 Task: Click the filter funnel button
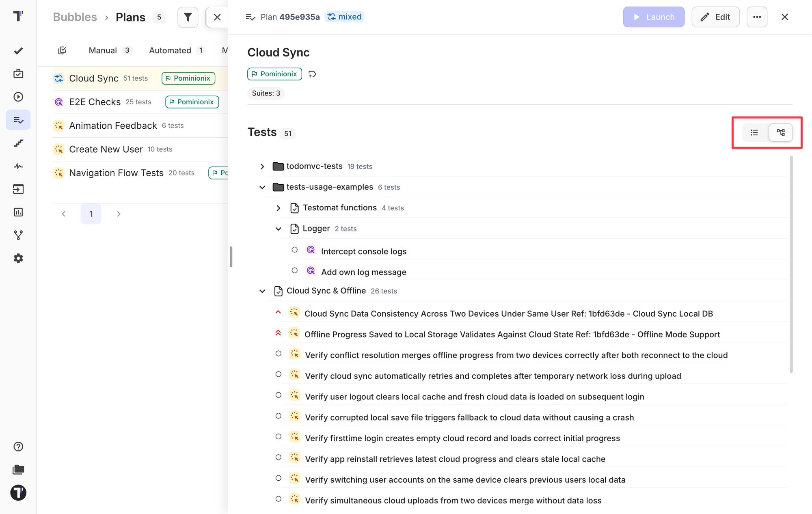pyautogui.click(x=188, y=17)
